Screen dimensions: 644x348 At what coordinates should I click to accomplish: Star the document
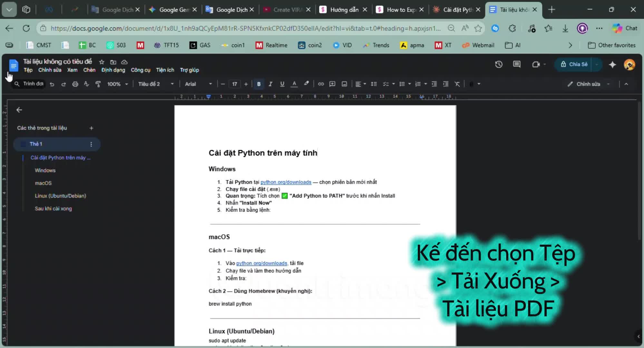click(x=102, y=62)
